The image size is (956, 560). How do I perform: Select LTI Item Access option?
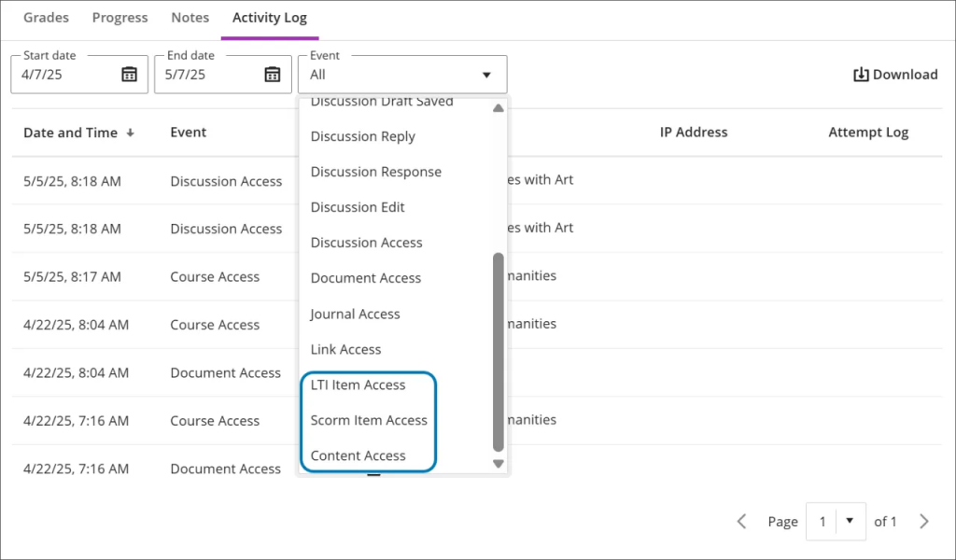point(358,385)
